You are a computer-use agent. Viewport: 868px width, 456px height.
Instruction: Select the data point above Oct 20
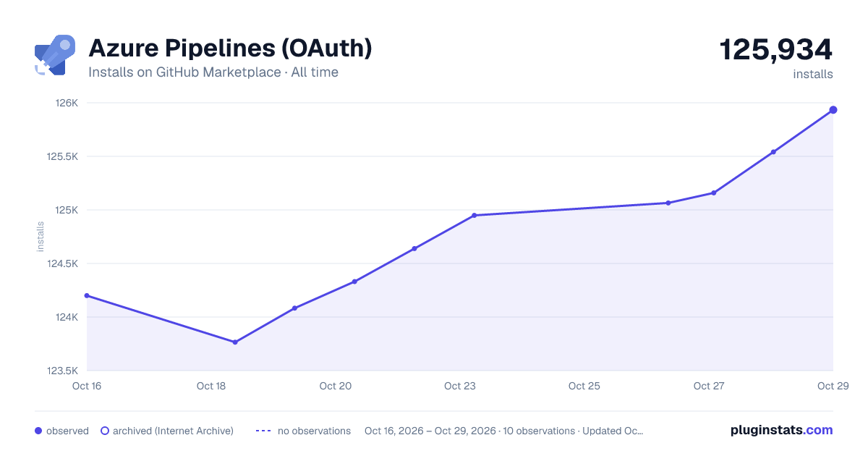[354, 282]
